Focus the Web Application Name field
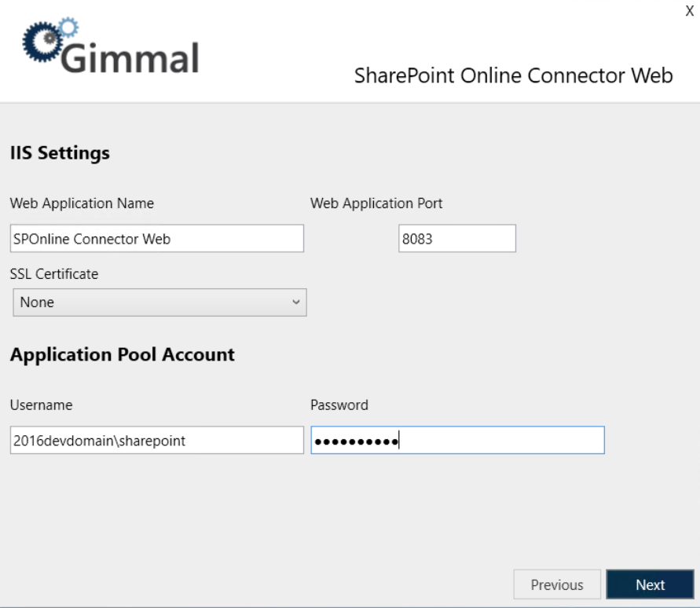Screen dimensions: 700x608 [157, 239]
